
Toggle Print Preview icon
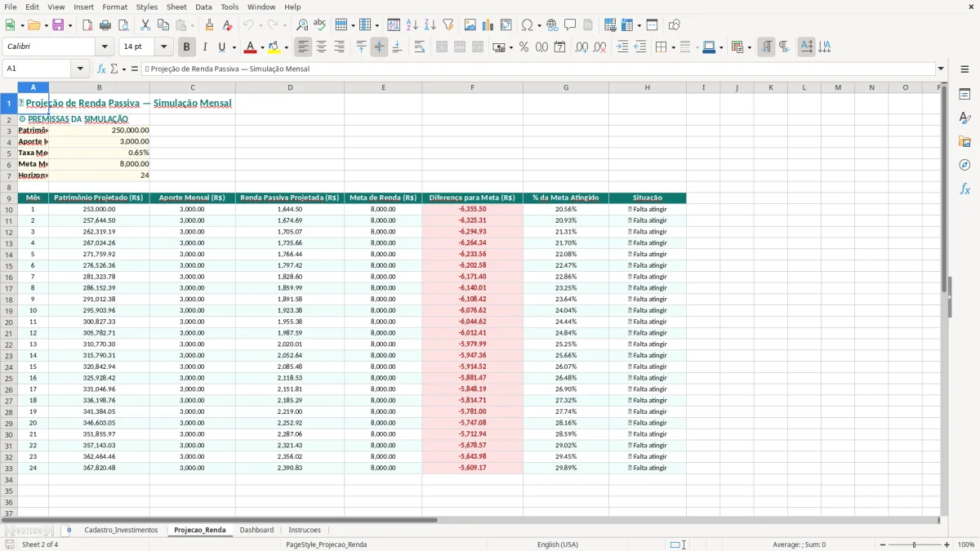point(123,25)
